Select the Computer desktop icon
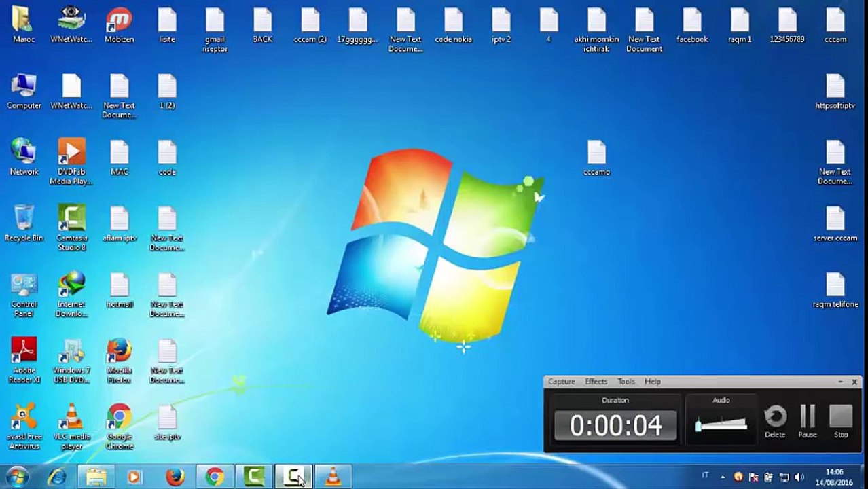Screen dimensions: 868x489 point(24,91)
